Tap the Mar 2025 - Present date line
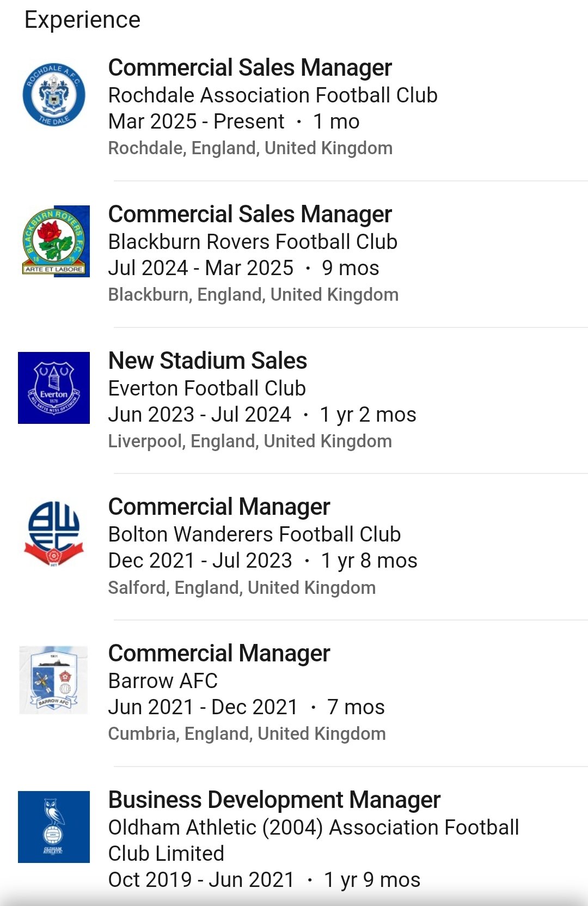This screenshot has height=906, width=588. pyautogui.click(x=234, y=121)
